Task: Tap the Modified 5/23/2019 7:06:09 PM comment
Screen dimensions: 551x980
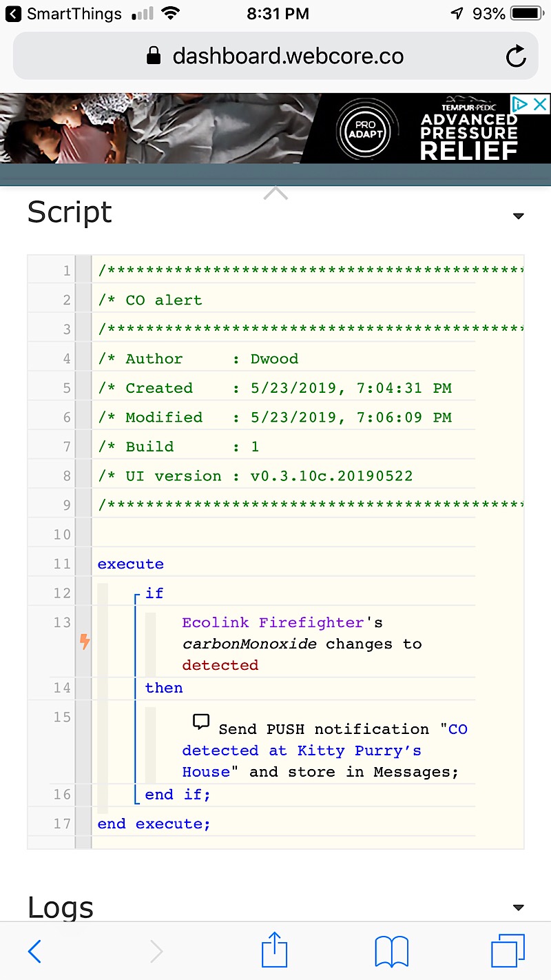Action: [x=275, y=417]
